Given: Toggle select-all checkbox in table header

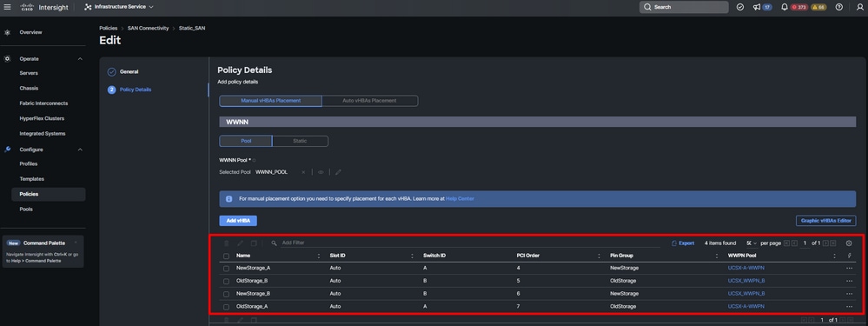Looking at the screenshot, I should [x=226, y=256].
